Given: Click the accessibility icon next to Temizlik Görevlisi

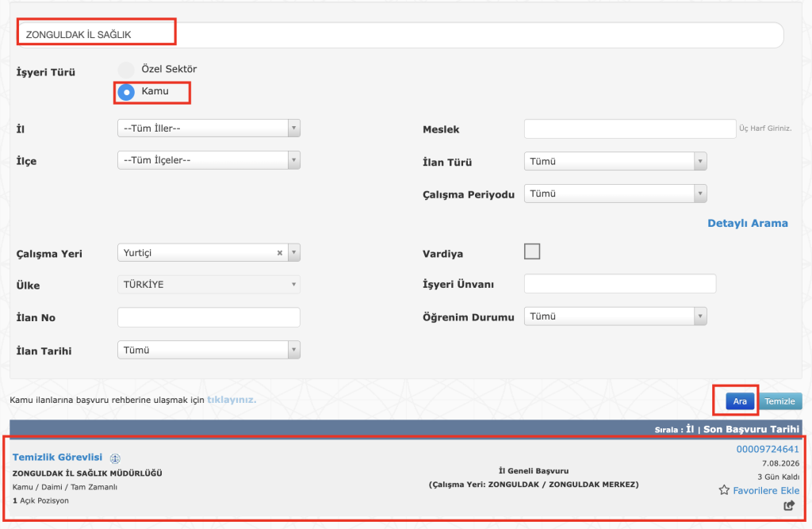Looking at the screenshot, I should click(115, 458).
